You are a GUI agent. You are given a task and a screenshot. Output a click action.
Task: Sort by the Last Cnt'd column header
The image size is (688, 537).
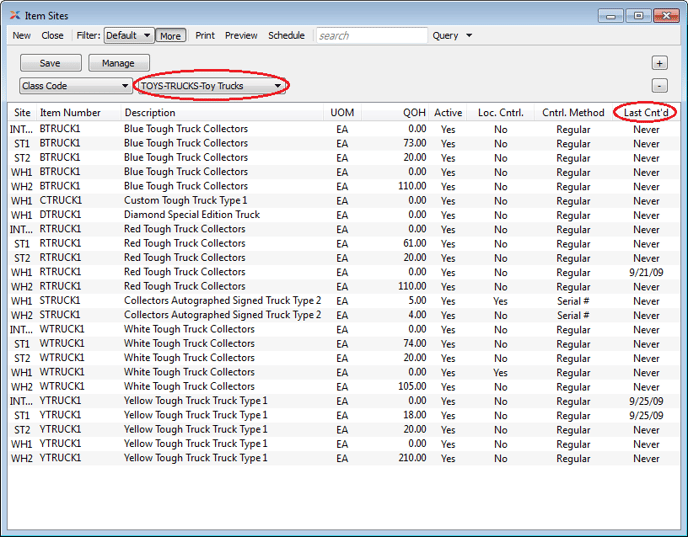click(645, 113)
